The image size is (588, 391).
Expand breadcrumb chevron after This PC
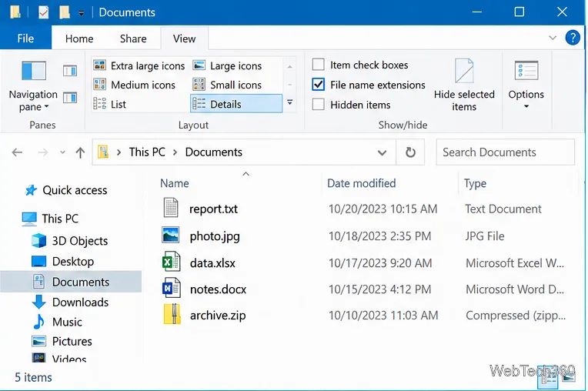pos(175,152)
